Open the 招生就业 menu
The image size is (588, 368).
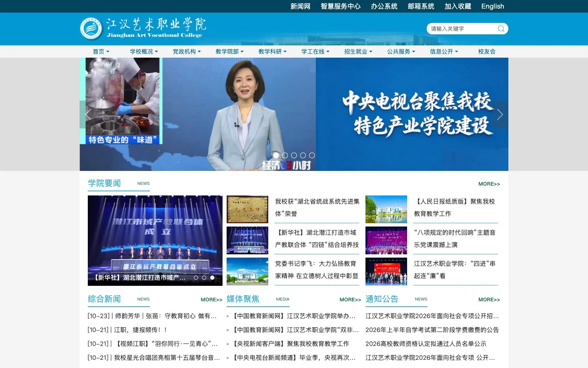pyautogui.click(x=358, y=52)
